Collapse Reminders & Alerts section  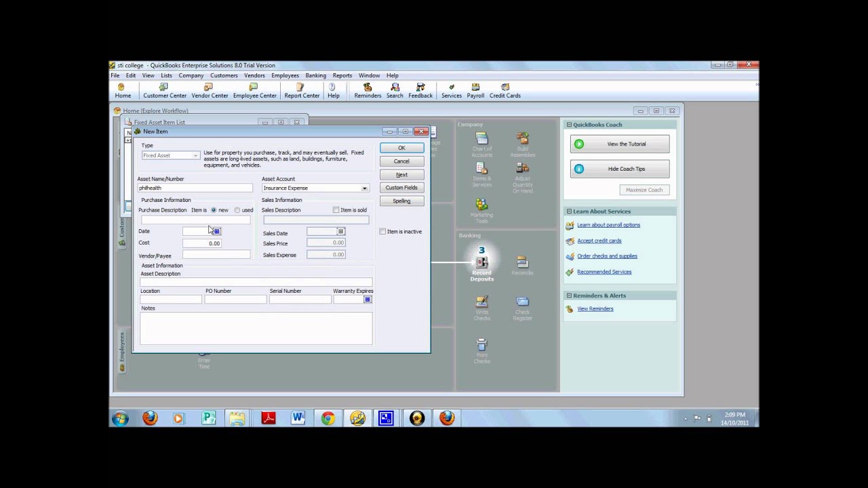click(569, 296)
